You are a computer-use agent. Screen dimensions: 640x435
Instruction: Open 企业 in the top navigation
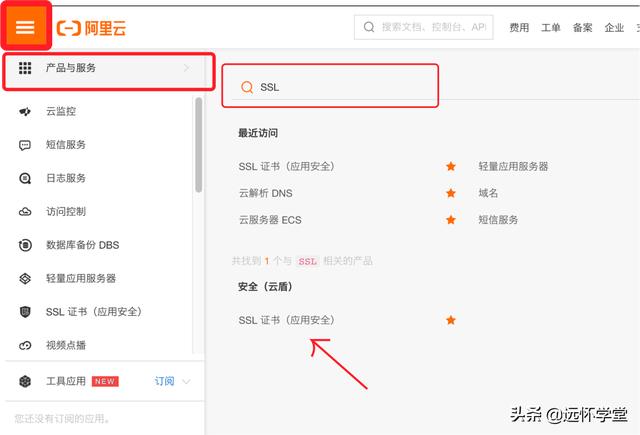[614, 28]
